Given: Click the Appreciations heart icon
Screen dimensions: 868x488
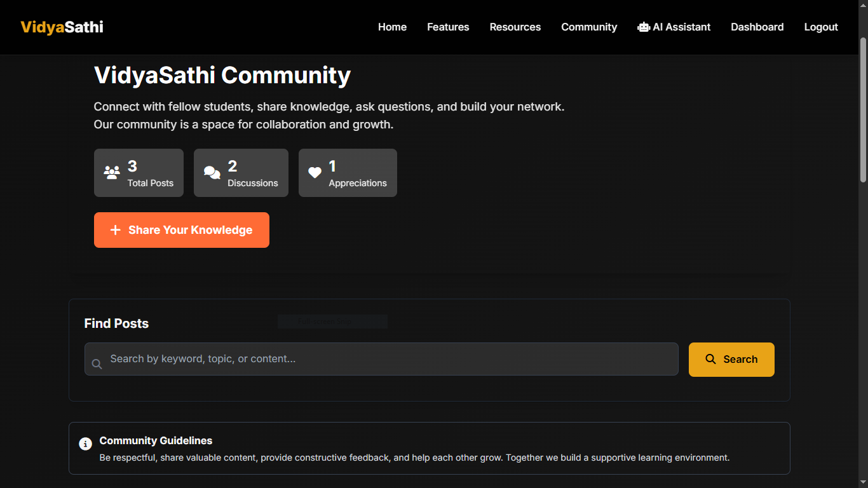Looking at the screenshot, I should 315,172.
